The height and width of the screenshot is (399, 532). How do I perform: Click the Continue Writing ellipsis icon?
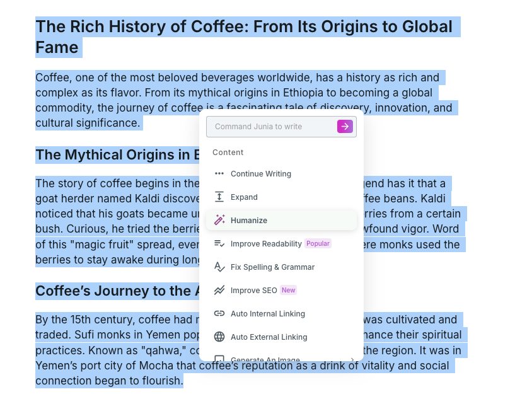219,174
